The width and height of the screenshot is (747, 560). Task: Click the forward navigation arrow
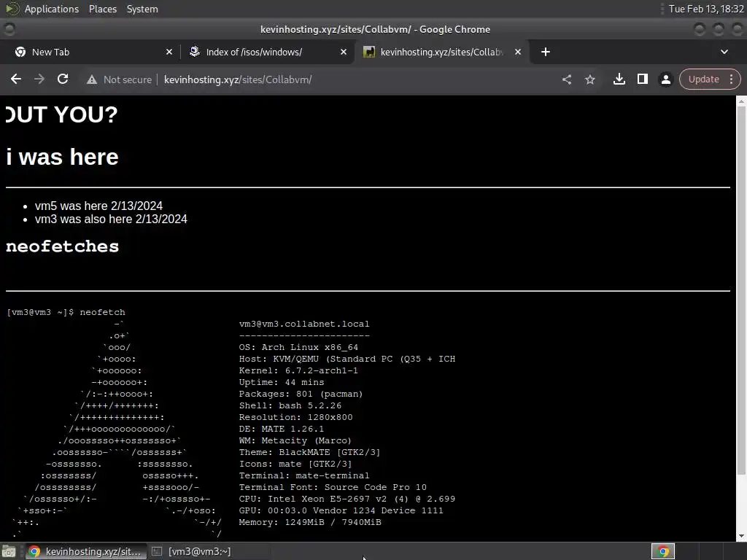click(39, 79)
